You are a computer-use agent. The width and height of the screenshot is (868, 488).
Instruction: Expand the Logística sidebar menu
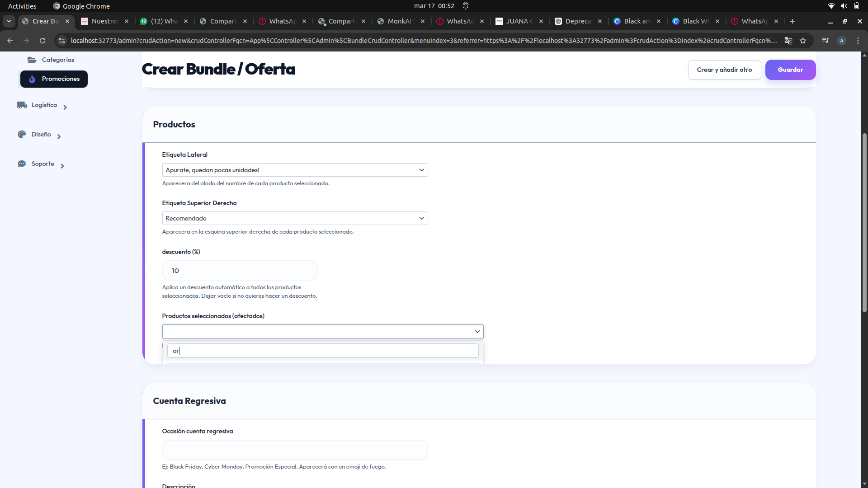(x=65, y=107)
